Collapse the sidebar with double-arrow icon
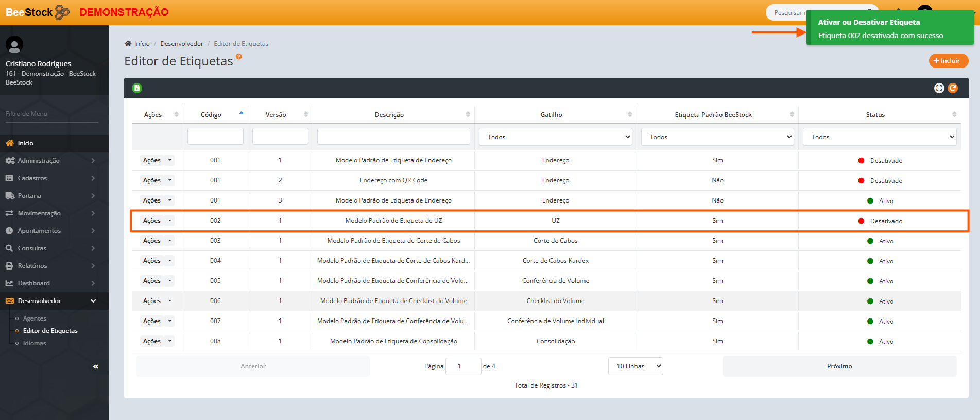Screen dimensions: 980x420 point(96,366)
